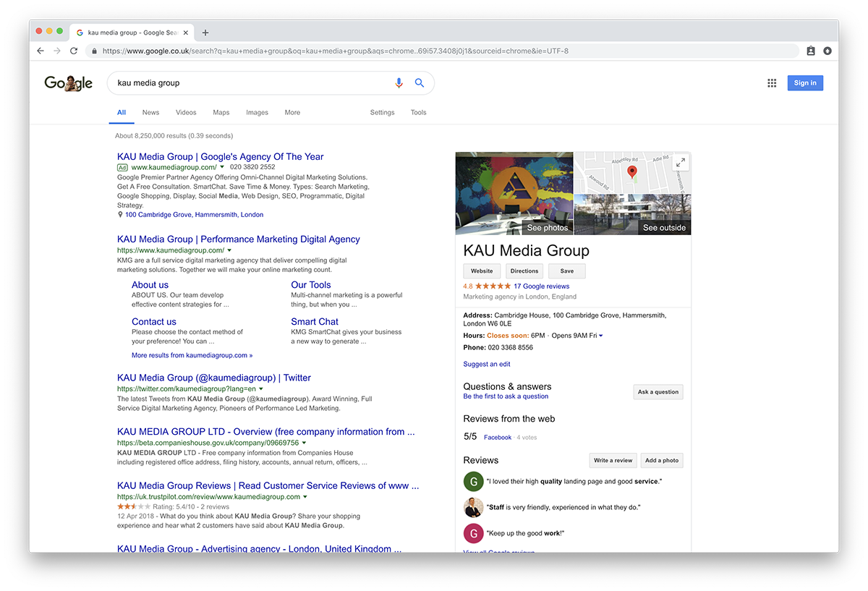
Task: Click the Google logo doodle
Action: pyautogui.click(x=69, y=83)
